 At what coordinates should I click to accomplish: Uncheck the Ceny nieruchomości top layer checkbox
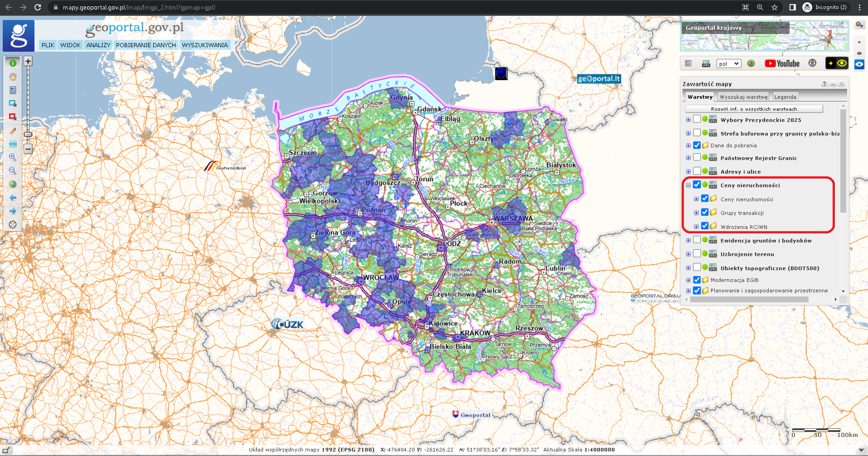(x=697, y=184)
